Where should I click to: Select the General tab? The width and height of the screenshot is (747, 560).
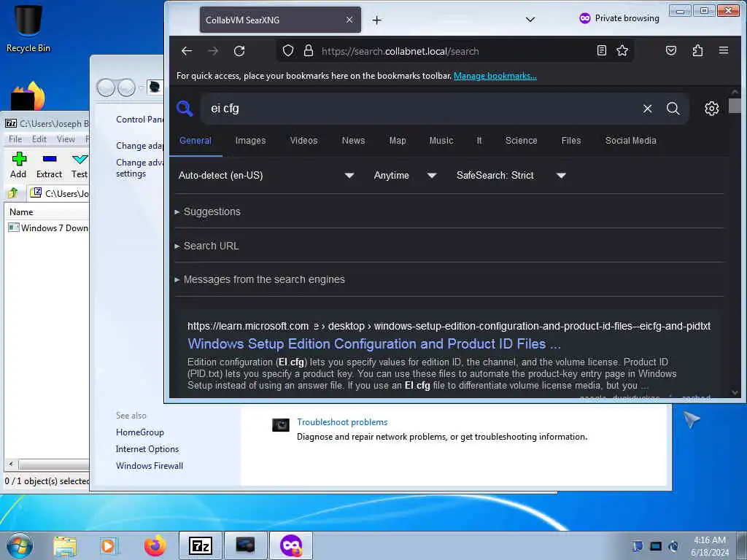click(196, 141)
